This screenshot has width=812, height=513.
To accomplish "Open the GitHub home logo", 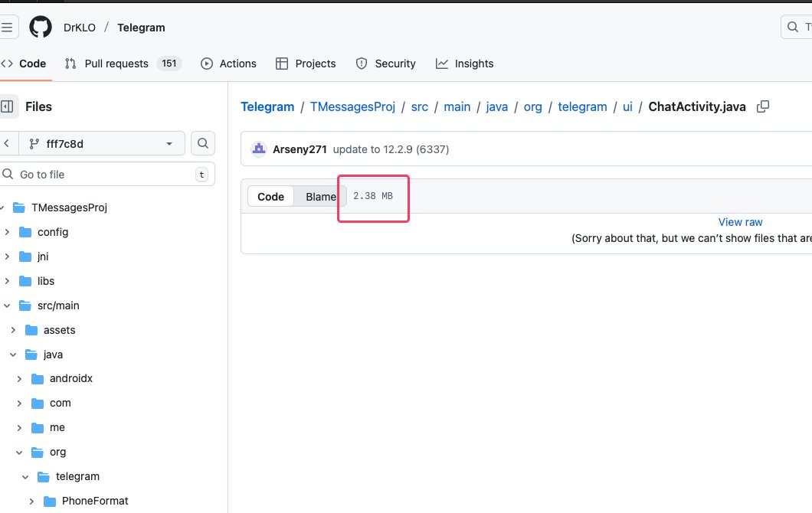I will pos(41,27).
